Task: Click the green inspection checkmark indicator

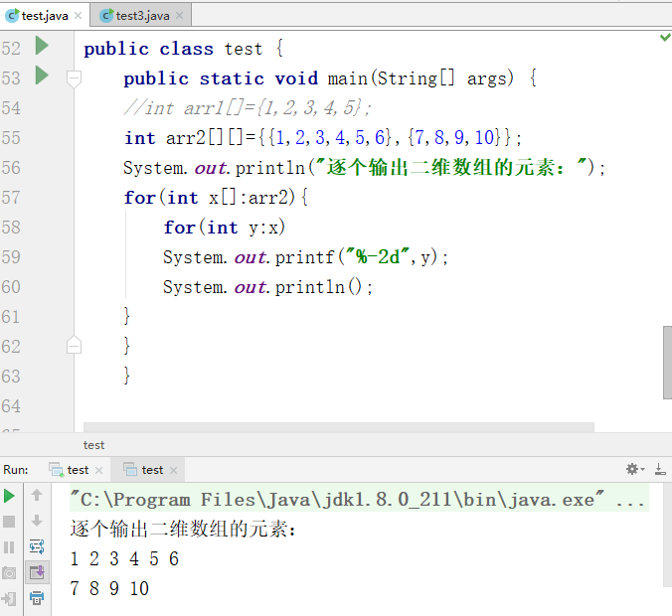Action: pyautogui.click(x=665, y=38)
